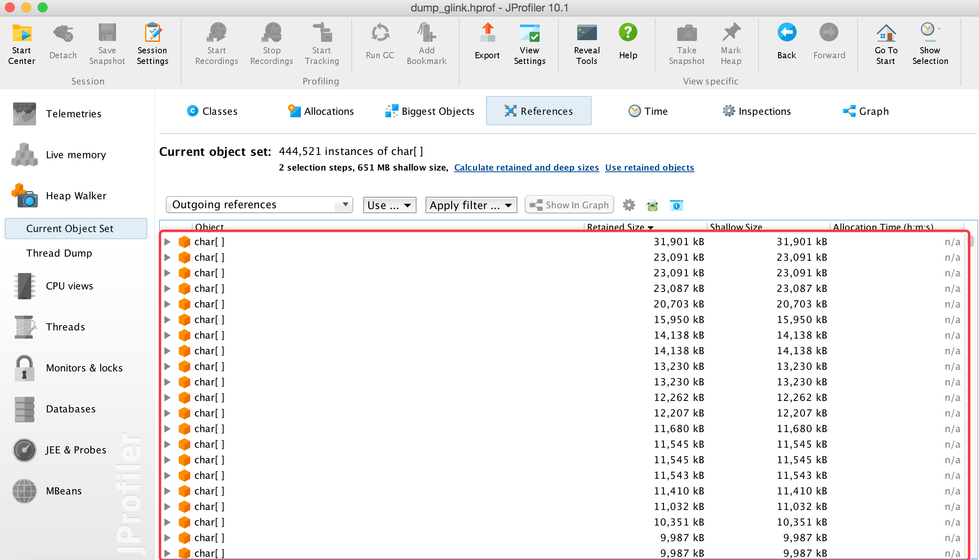Switch to the Biggest Objects tab
Screen dimensions: 979x560
coord(430,111)
